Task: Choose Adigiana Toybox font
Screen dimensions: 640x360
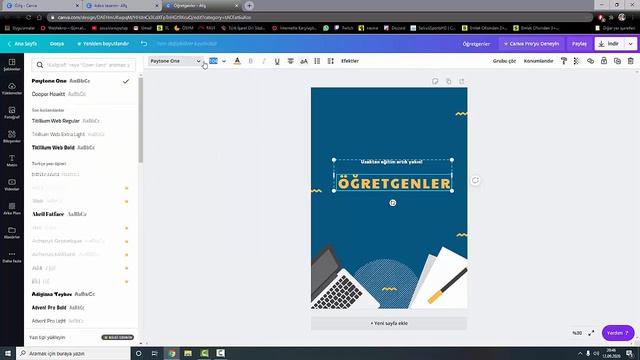Action: click(x=81, y=294)
